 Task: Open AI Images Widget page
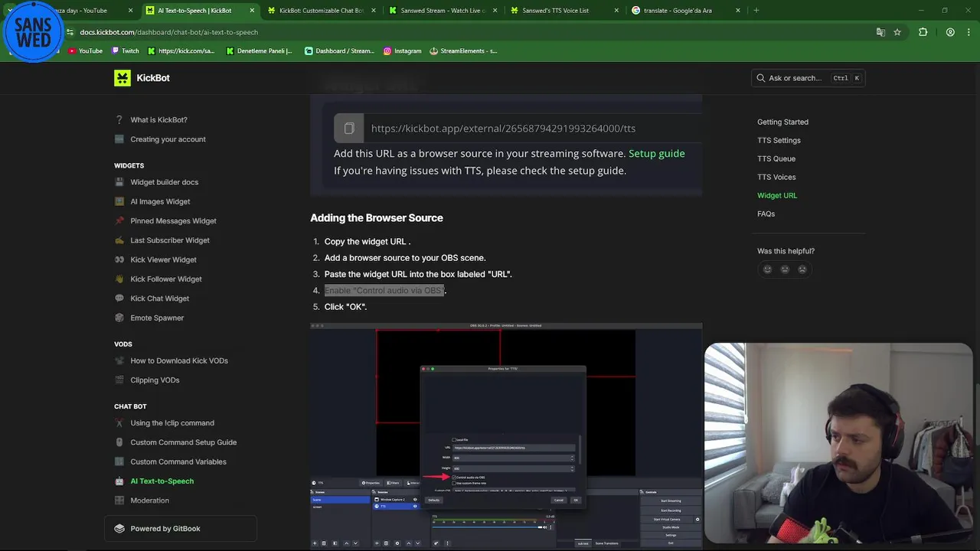click(x=160, y=201)
